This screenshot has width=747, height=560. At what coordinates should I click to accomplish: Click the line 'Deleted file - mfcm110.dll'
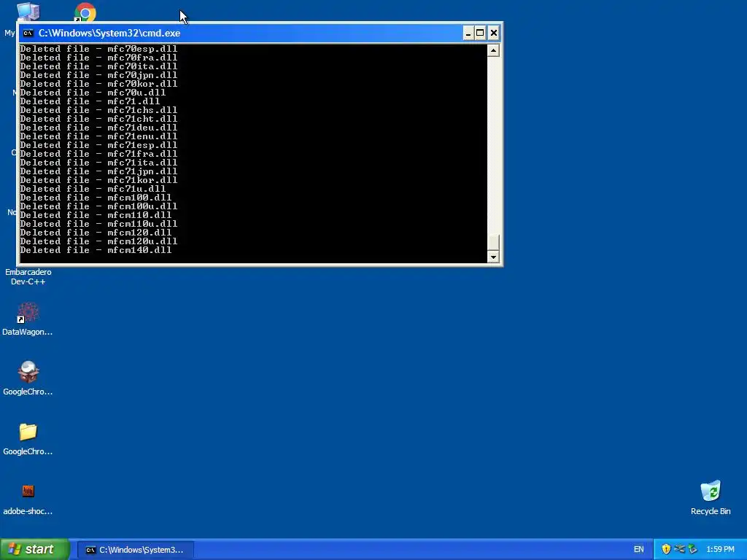coord(96,214)
